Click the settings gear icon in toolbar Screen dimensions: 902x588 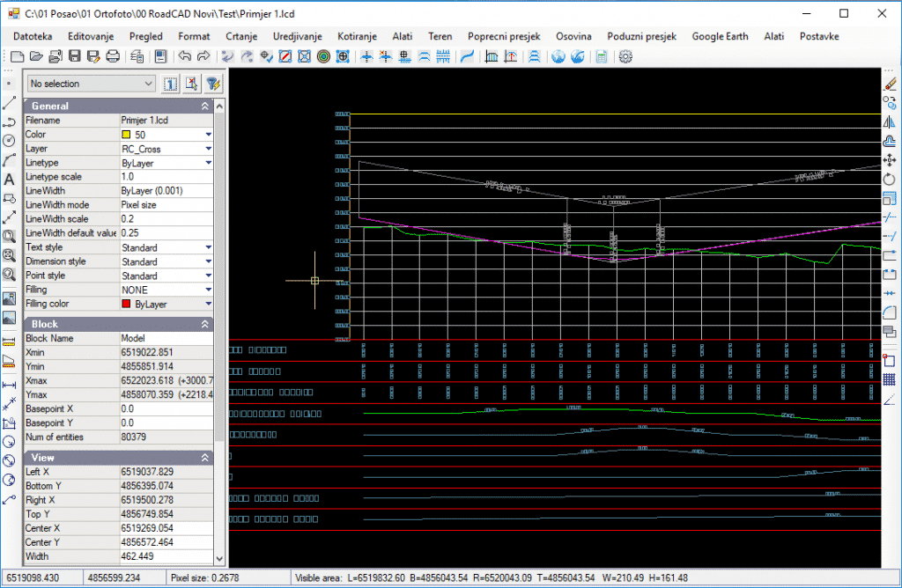[x=625, y=57]
